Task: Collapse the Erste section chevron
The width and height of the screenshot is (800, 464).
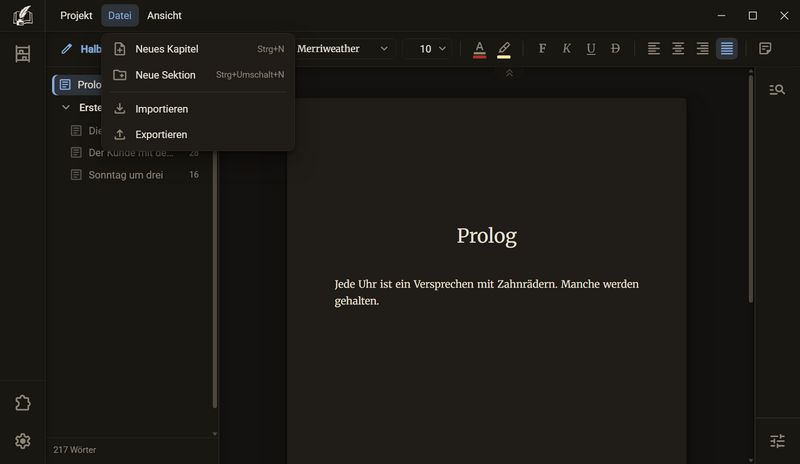Action: tap(66, 107)
